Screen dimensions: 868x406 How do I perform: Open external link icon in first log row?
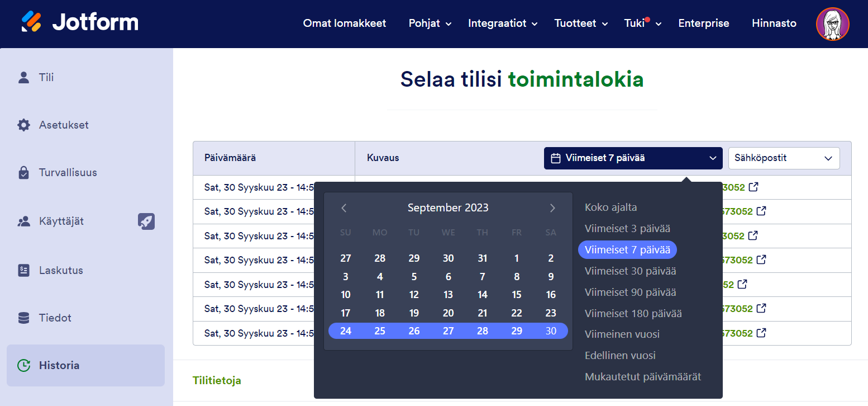(x=753, y=187)
